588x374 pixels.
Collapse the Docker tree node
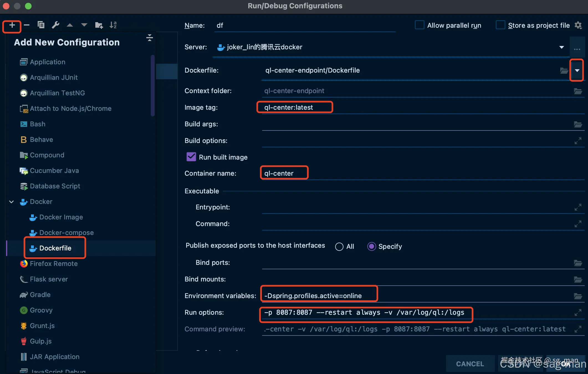click(11, 202)
